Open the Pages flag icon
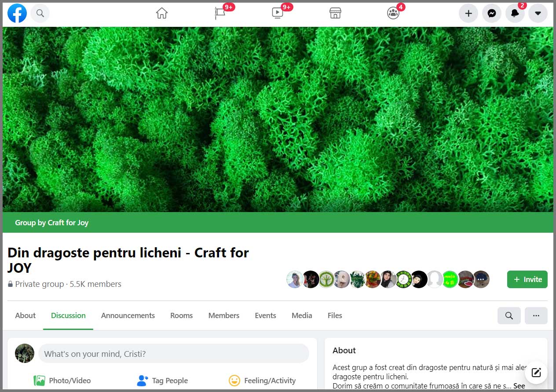Image resolution: width=556 pixels, height=392 pixels. [220, 13]
